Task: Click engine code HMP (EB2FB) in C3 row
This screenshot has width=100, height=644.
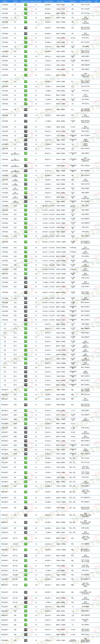Action: click(x=85, y=65)
